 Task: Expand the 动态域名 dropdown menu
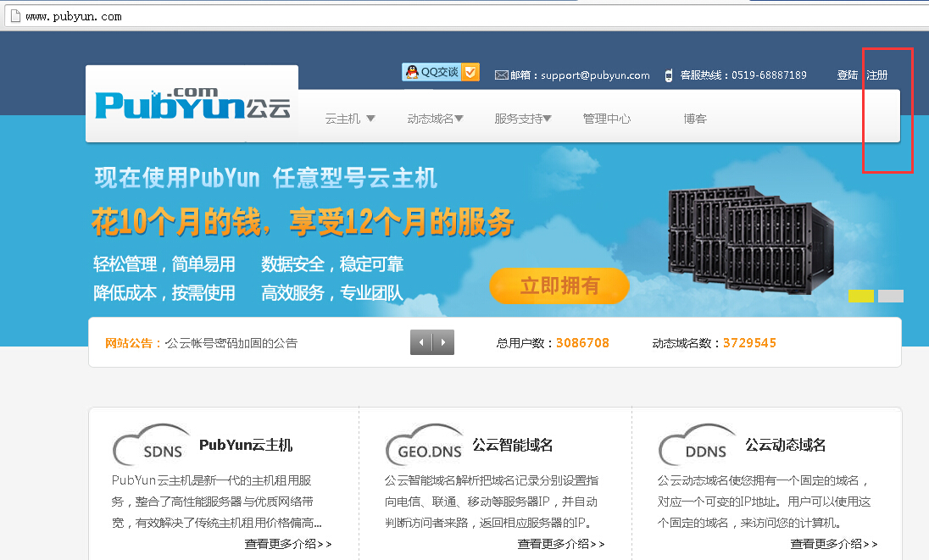tap(435, 119)
